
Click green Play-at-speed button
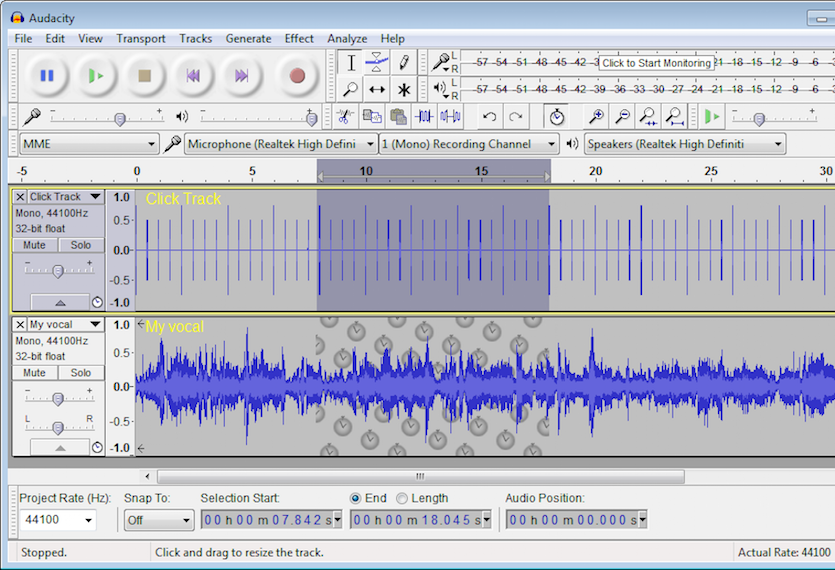point(712,116)
